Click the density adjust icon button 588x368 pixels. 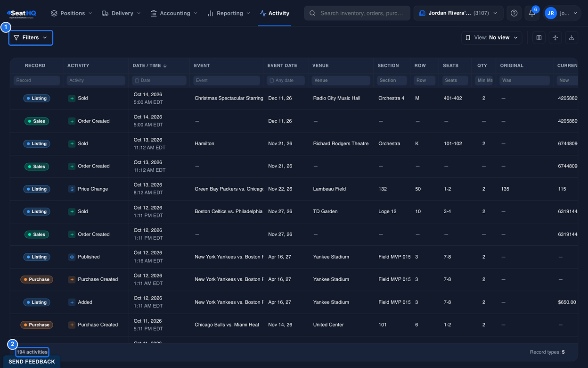coord(555,38)
